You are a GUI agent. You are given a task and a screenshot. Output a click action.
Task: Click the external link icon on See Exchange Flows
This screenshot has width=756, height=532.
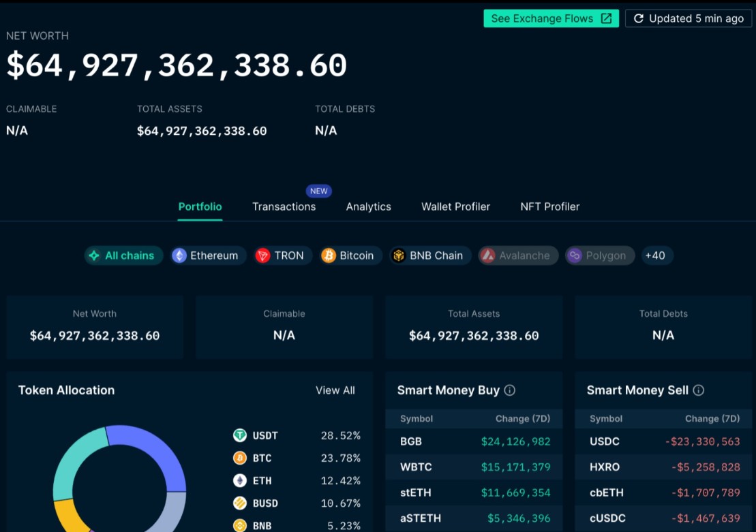pyautogui.click(x=606, y=18)
